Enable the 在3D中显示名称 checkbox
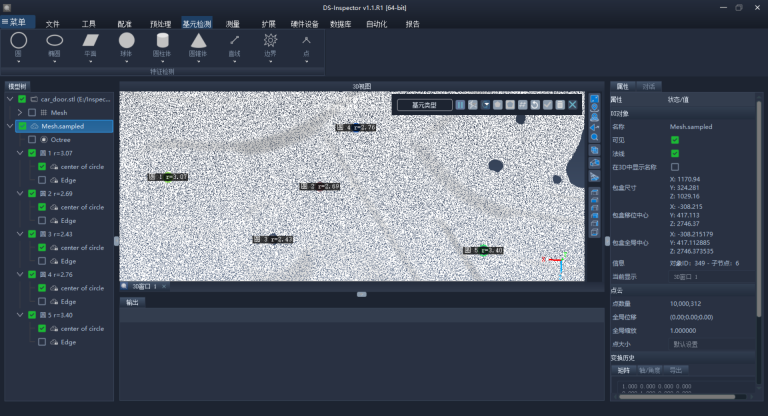The image size is (768, 416). coord(675,167)
